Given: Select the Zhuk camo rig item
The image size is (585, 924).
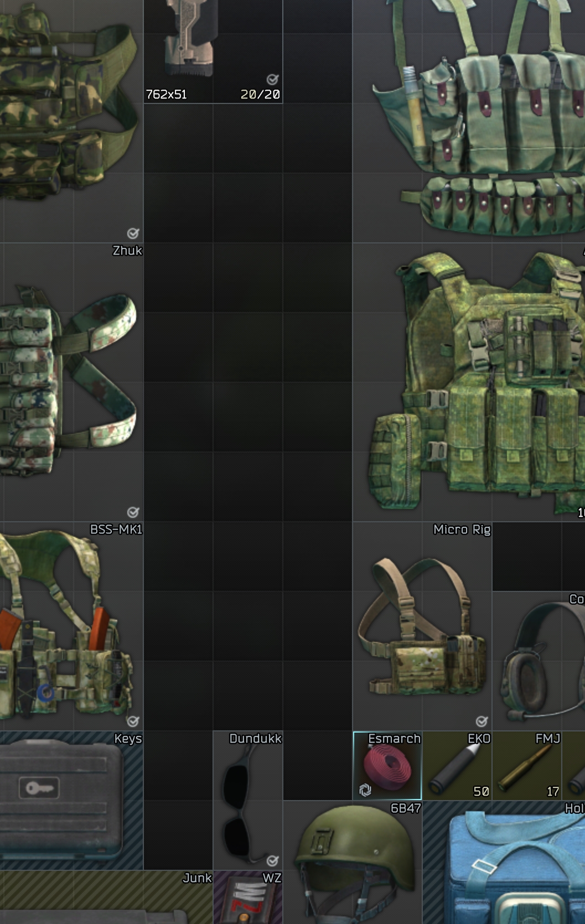Looking at the screenshot, I should tap(71, 382).
